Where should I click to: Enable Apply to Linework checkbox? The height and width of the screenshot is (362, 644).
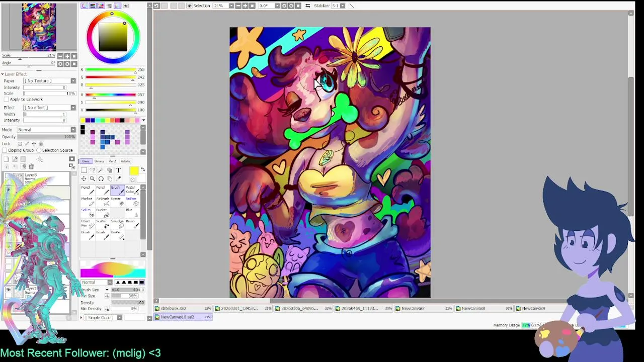(x=6, y=100)
